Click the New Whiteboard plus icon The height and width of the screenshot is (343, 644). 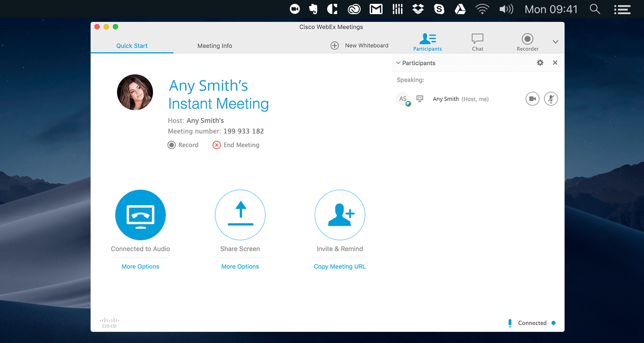[334, 45]
